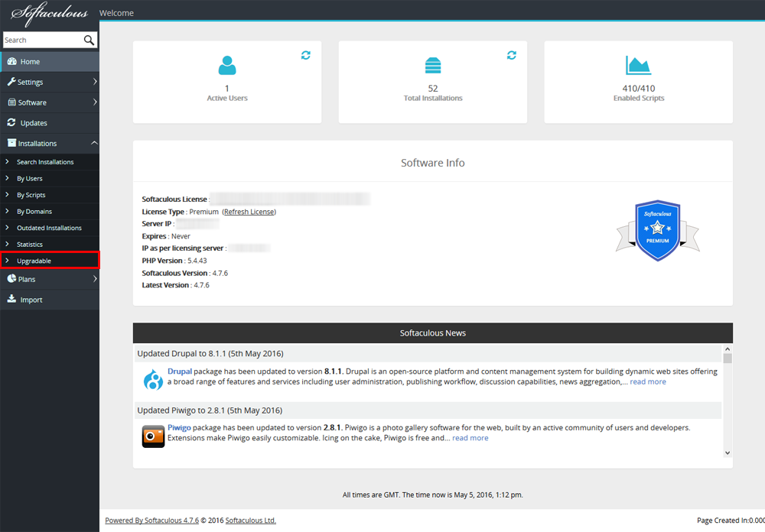The image size is (765, 532).
Task: Refresh the Total Installations count
Action: coord(512,55)
